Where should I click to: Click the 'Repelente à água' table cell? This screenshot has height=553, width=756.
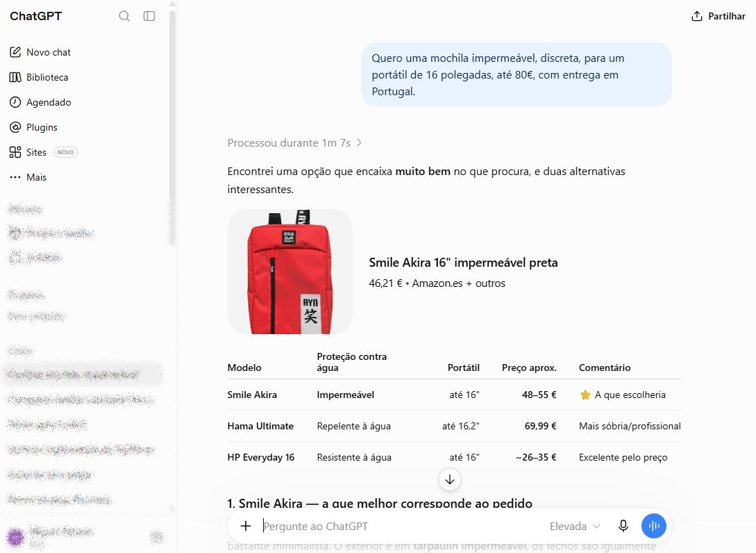[353, 426]
